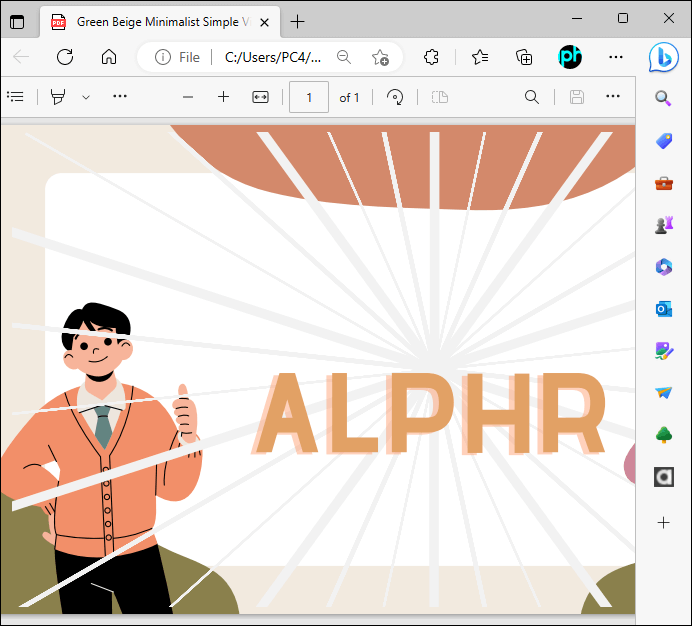Toggle fit to width view
The height and width of the screenshot is (626, 692).
click(x=260, y=97)
